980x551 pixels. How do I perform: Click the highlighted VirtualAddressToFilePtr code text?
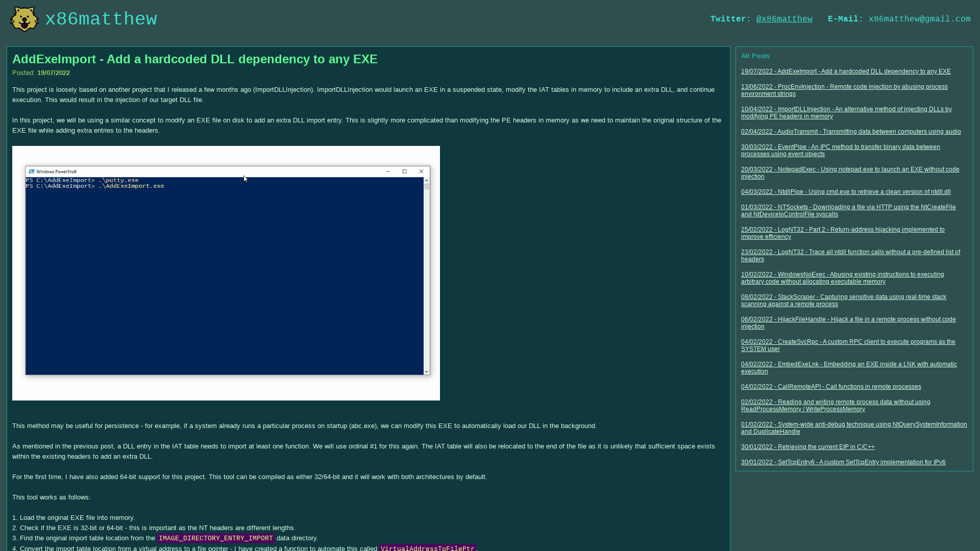tap(428, 548)
